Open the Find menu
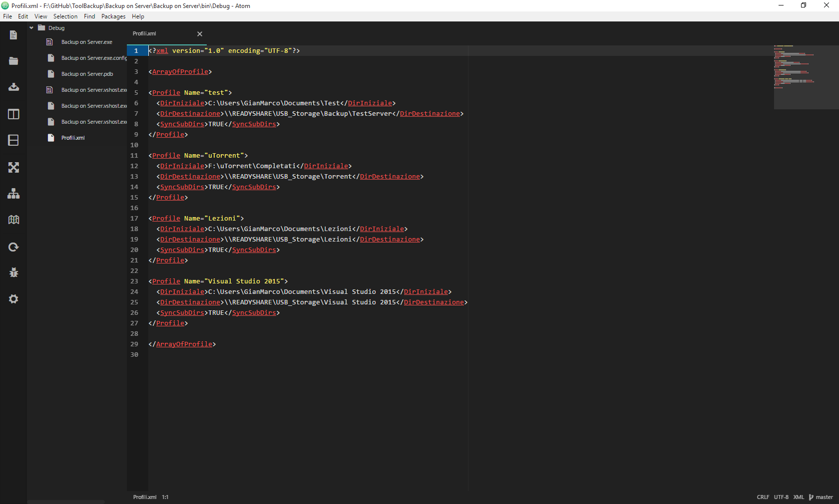 pos(89,16)
